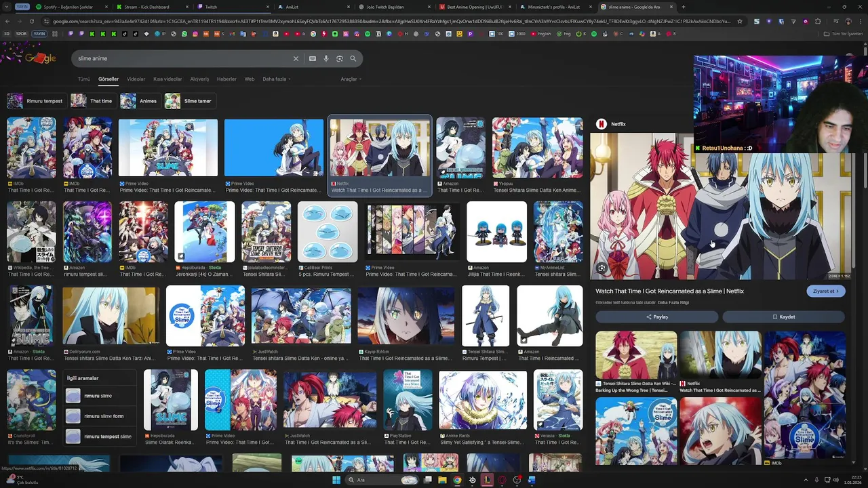Expand the Daha fazla dropdown

click(277, 79)
